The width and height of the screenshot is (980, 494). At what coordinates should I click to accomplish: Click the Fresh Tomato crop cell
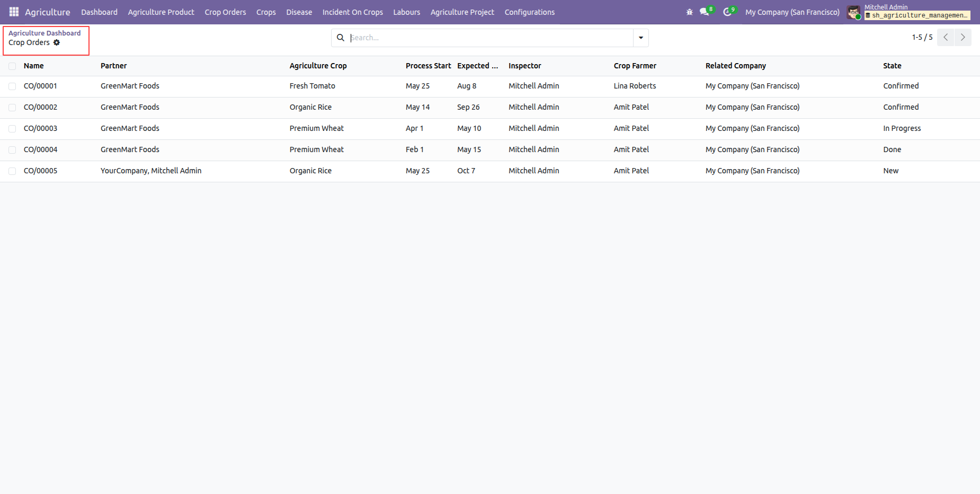(x=313, y=86)
